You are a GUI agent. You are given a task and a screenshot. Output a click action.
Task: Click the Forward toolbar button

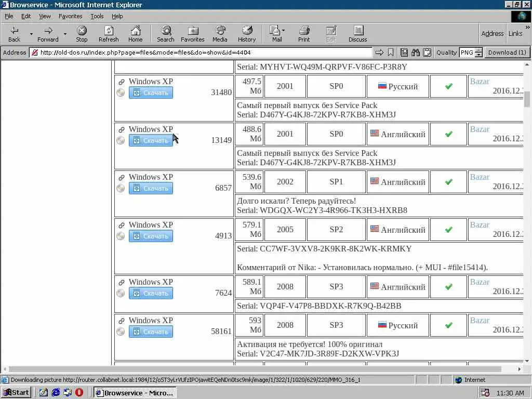pyautogui.click(x=48, y=34)
